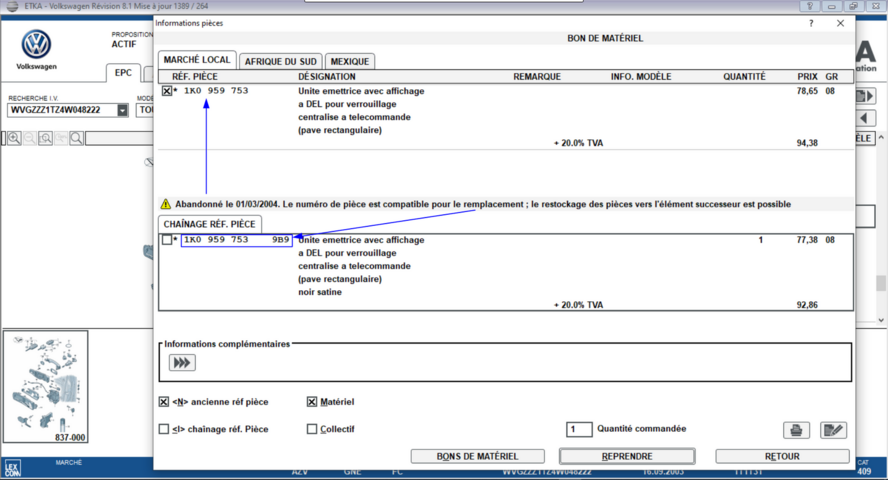
Task: Click the 837-000 illustration thumbnail
Action: 45,387
